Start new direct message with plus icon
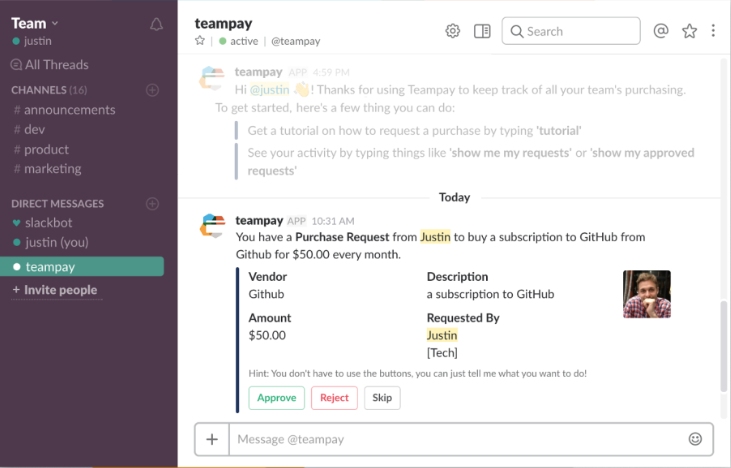 pos(152,204)
